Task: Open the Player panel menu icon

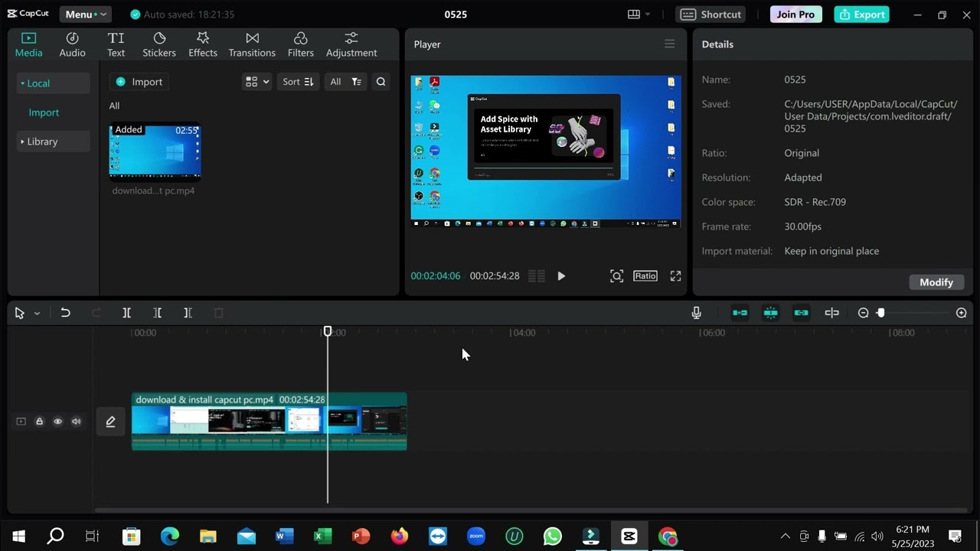Action: coord(669,44)
